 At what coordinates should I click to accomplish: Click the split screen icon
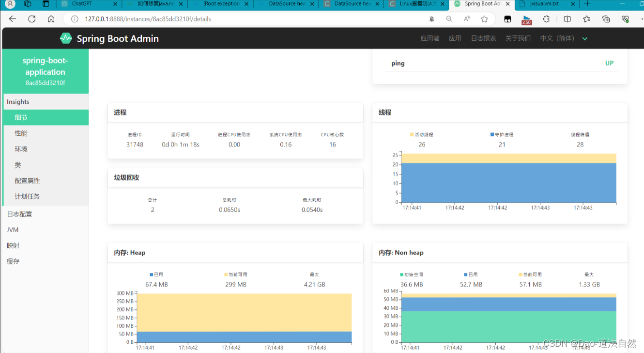click(567, 19)
